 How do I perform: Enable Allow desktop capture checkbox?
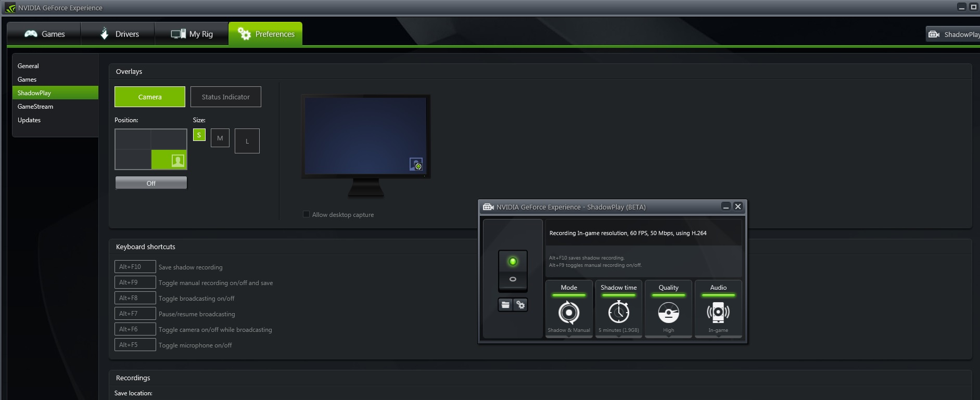[306, 214]
